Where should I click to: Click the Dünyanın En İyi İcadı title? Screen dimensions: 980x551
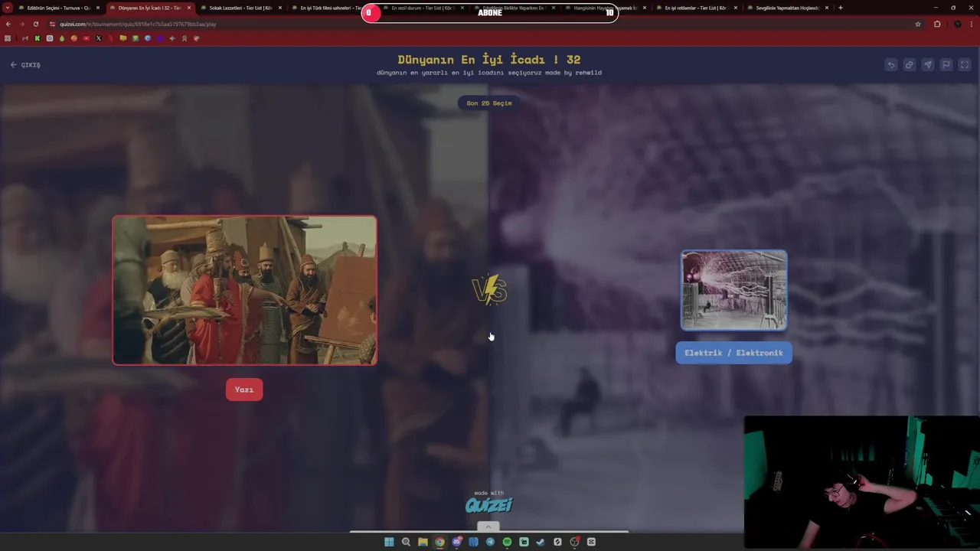tap(488, 60)
